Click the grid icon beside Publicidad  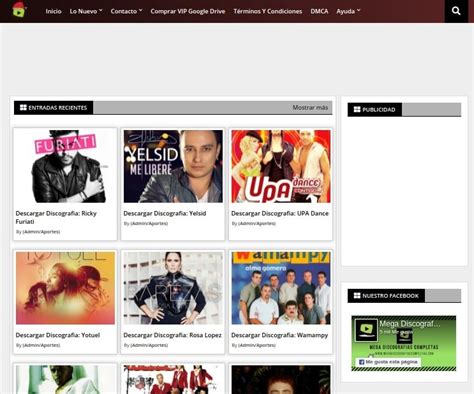coord(357,110)
